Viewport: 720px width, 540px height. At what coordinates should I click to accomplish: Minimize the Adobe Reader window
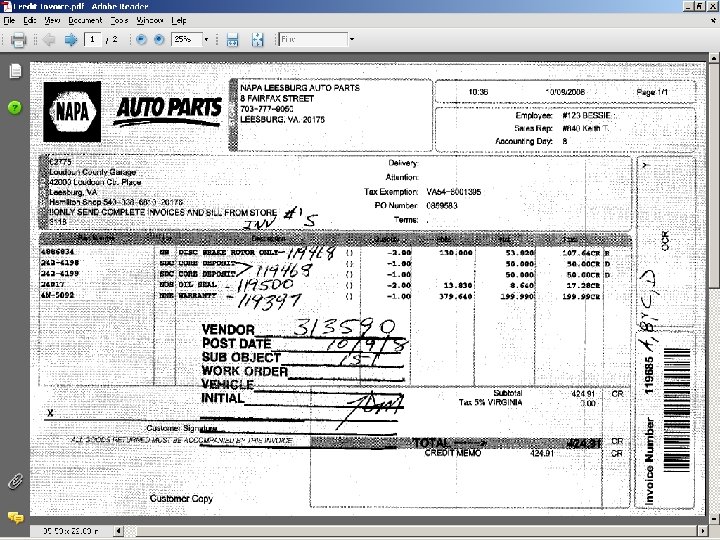click(x=688, y=6)
